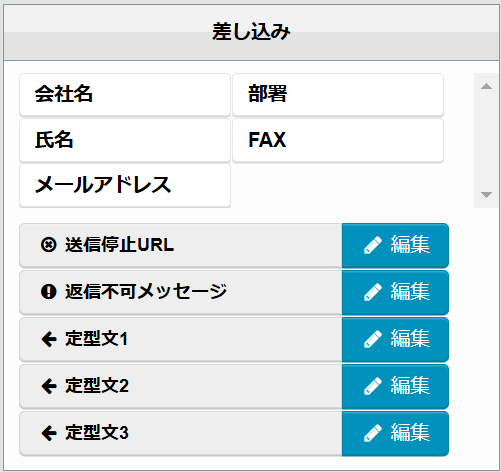Click the pencil icon in 送信停止URL row
Viewport: 501px width, 472px height.
(373, 245)
